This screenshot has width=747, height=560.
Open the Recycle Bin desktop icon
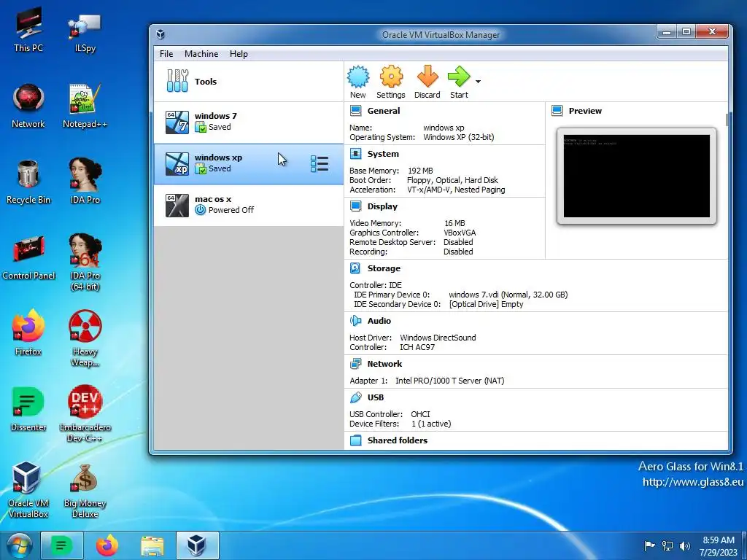point(28,182)
